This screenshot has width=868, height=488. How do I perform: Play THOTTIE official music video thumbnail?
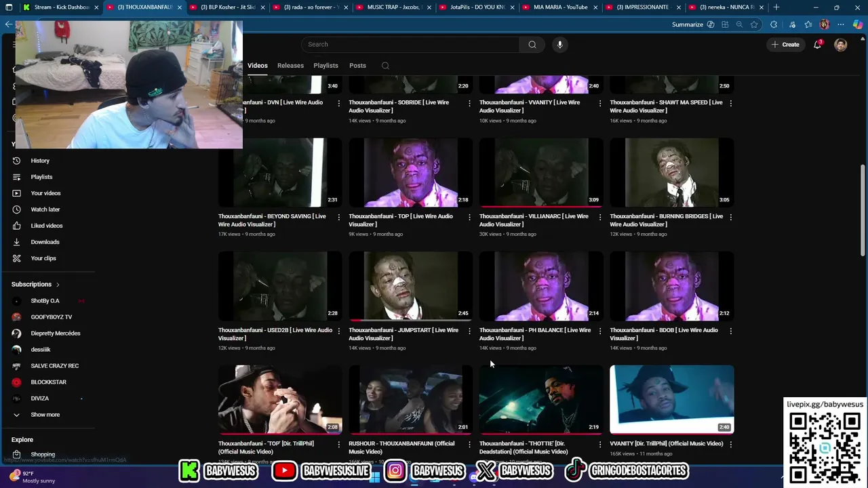(541, 399)
